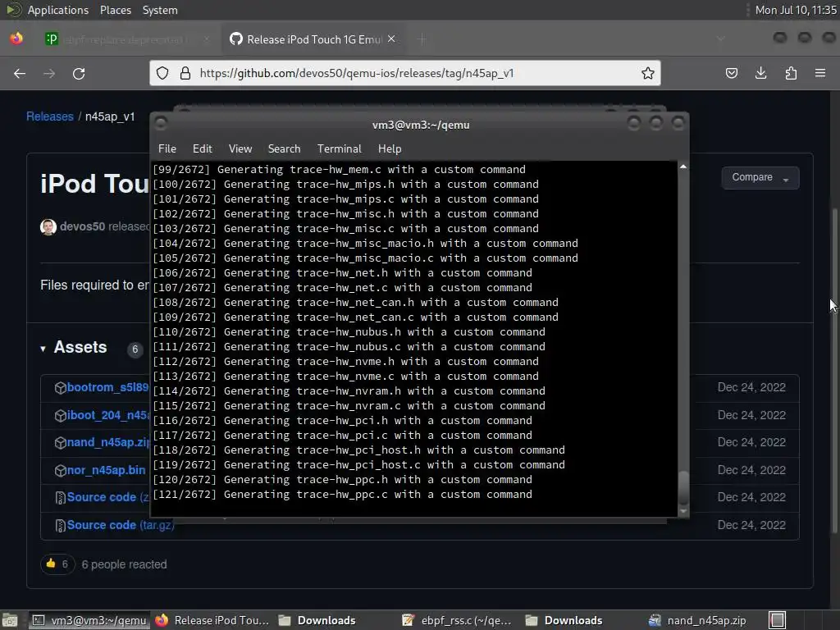This screenshot has height=630, width=840.
Task: Switch to Release iPod Tou... taskbar item
Action: [x=212, y=620]
